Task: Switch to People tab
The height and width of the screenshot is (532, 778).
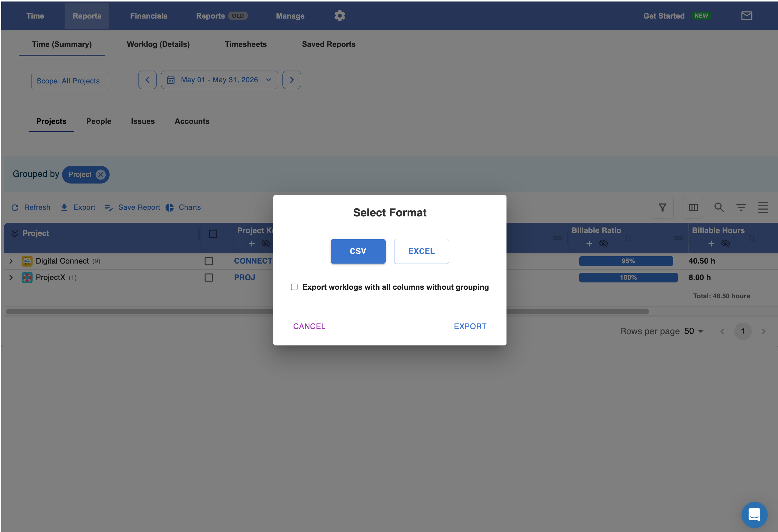Action: (98, 121)
